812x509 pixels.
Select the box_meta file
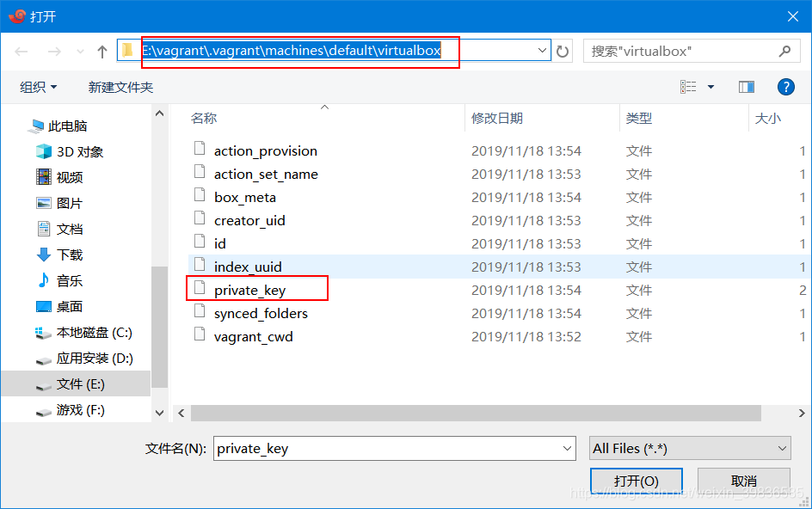pyautogui.click(x=245, y=198)
